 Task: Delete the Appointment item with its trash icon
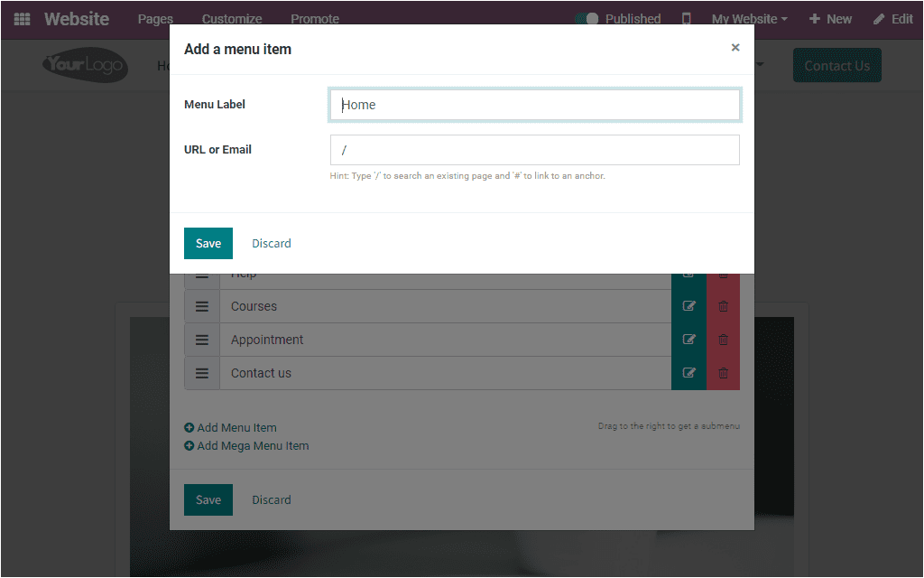tap(722, 339)
